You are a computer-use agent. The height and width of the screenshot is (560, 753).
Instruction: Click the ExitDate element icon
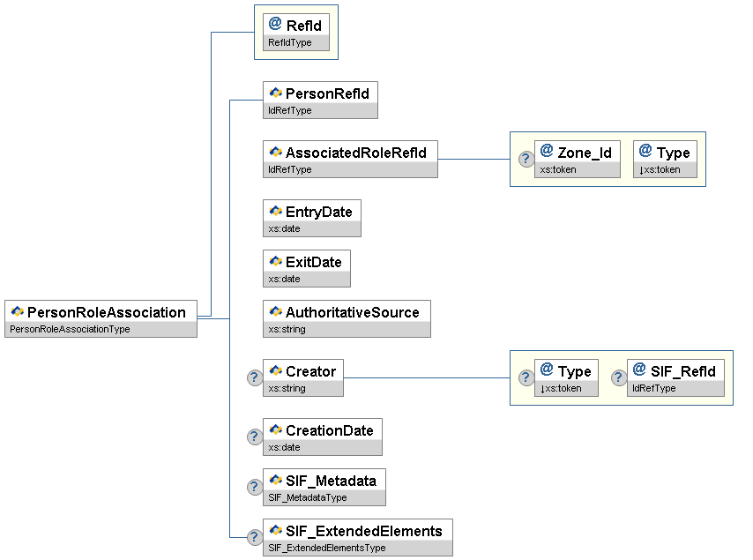pos(275,262)
